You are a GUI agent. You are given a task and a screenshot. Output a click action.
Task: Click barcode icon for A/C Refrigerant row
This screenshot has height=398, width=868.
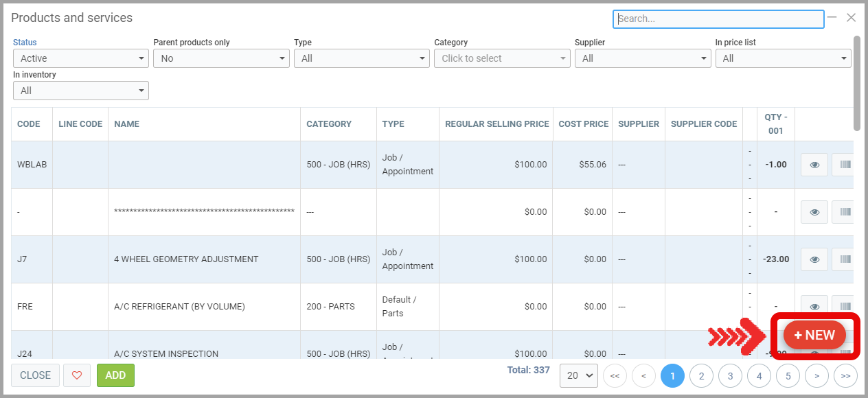click(843, 307)
